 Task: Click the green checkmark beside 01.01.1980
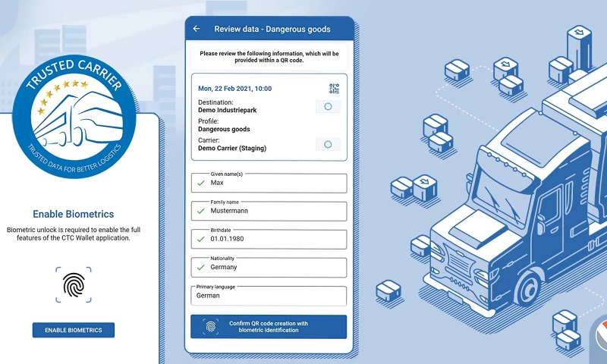tap(200, 239)
